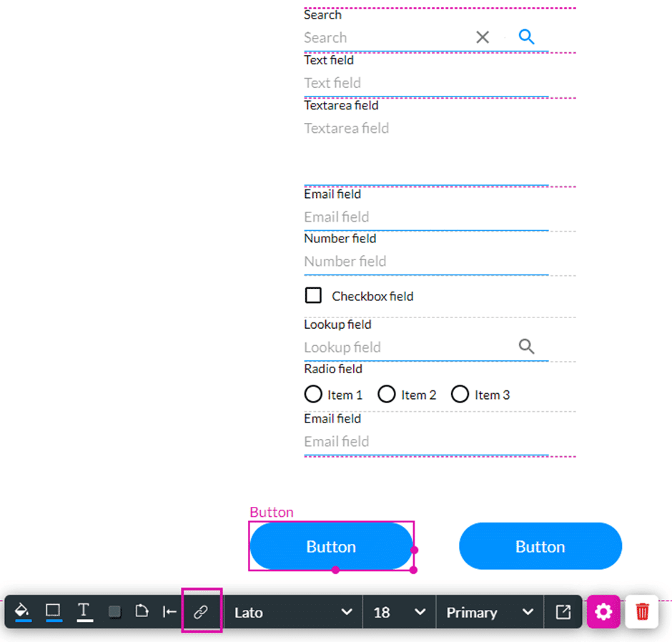Click the magnifier in the Lookup field
Image resolution: width=672 pixels, height=642 pixels.
pyautogui.click(x=527, y=346)
